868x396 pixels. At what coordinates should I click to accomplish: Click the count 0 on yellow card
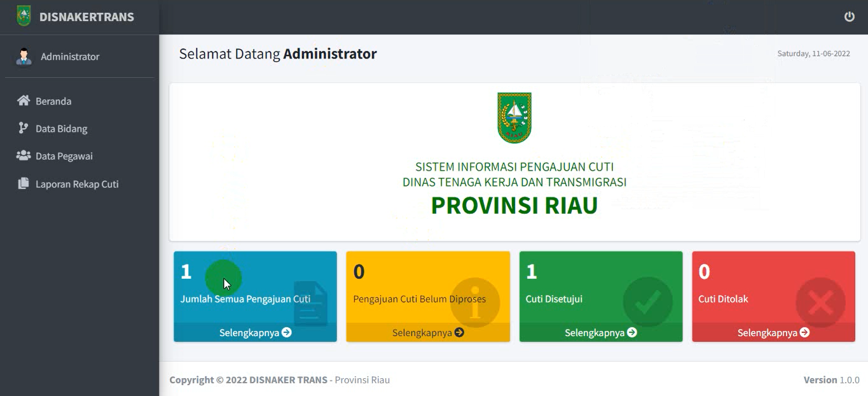(x=359, y=272)
